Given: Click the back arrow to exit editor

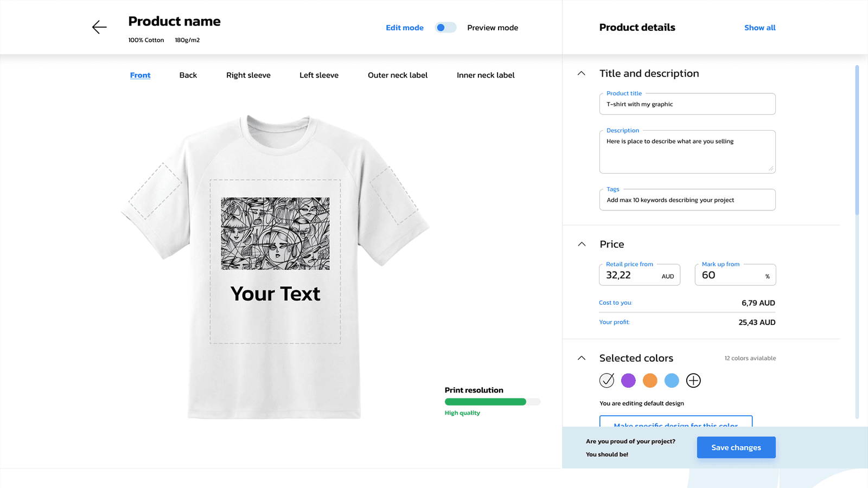Looking at the screenshot, I should tap(99, 27).
